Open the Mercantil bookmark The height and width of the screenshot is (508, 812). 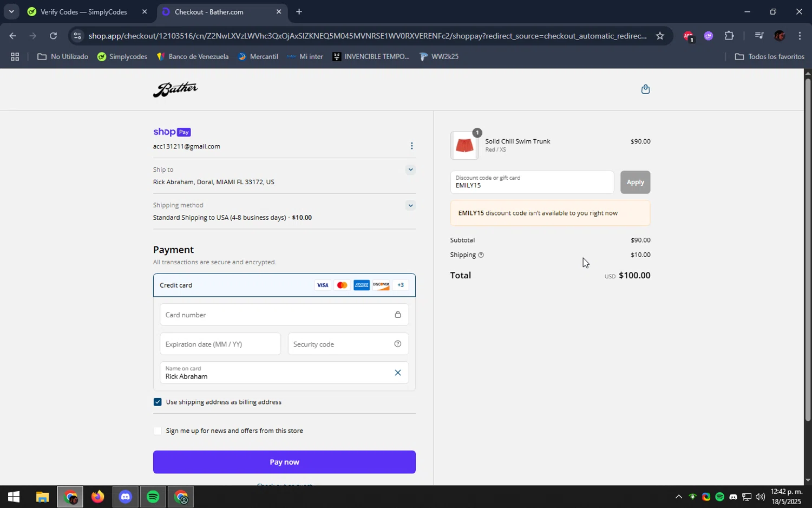[258, 56]
